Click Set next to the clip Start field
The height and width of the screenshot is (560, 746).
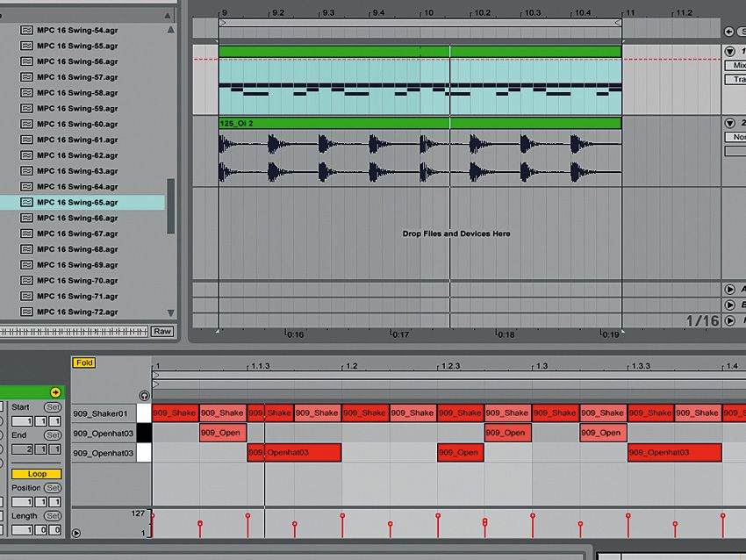coord(52,406)
